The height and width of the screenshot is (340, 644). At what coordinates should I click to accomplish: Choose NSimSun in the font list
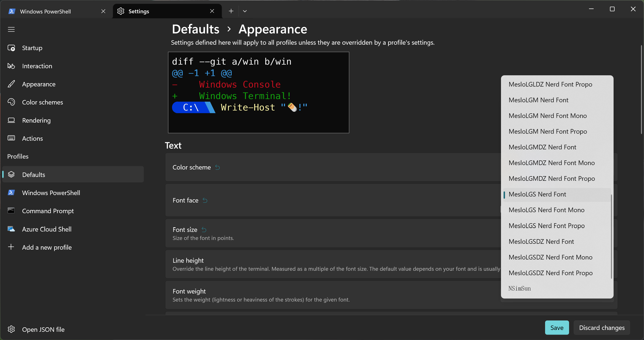[520, 288]
